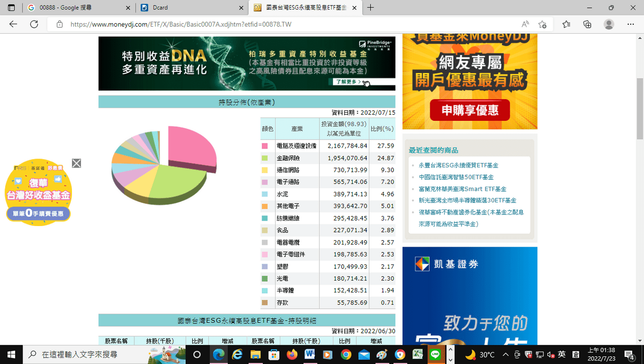Viewport: 644px width, 364px height.
Task: Select the 國泰台灣ESG永續高股息ETF tab
Action: click(x=306, y=8)
